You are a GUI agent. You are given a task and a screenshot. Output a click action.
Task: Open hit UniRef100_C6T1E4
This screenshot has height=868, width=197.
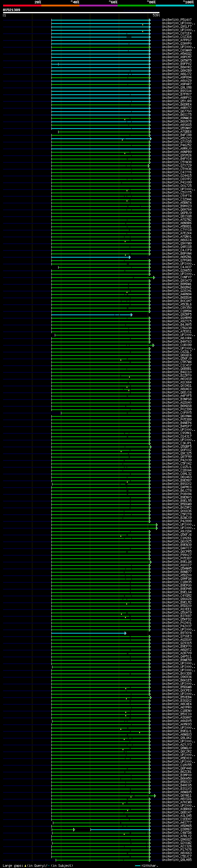[x=177, y=33]
